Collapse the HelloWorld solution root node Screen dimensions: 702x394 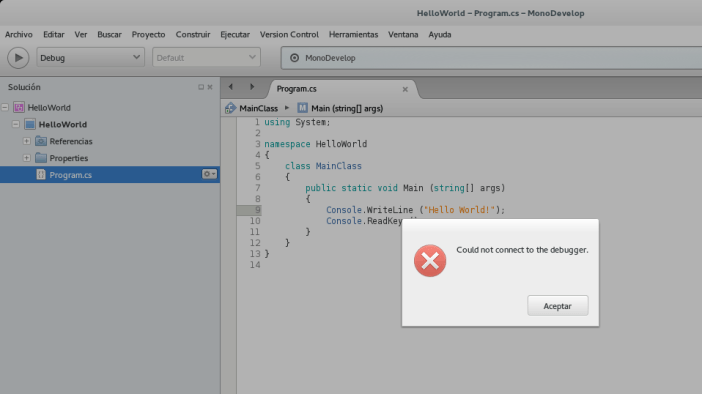coord(5,107)
